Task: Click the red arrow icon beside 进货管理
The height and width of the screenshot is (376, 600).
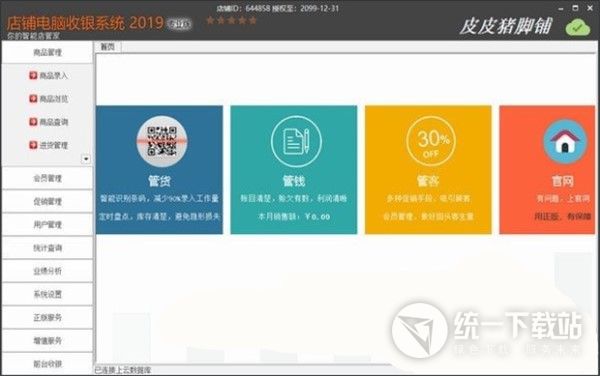Action: (33, 145)
